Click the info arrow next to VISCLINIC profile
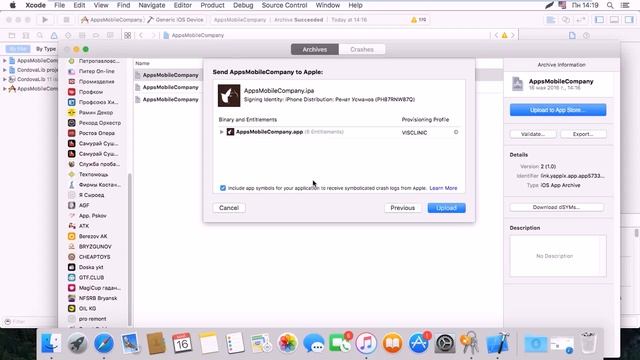Viewport: 640px width, 360px height. pyautogui.click(x=456, y=132)
